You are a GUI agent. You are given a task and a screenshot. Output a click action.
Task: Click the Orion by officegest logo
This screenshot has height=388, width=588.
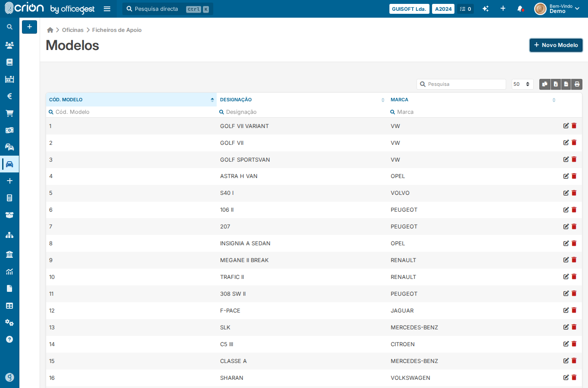coord(49,8)
